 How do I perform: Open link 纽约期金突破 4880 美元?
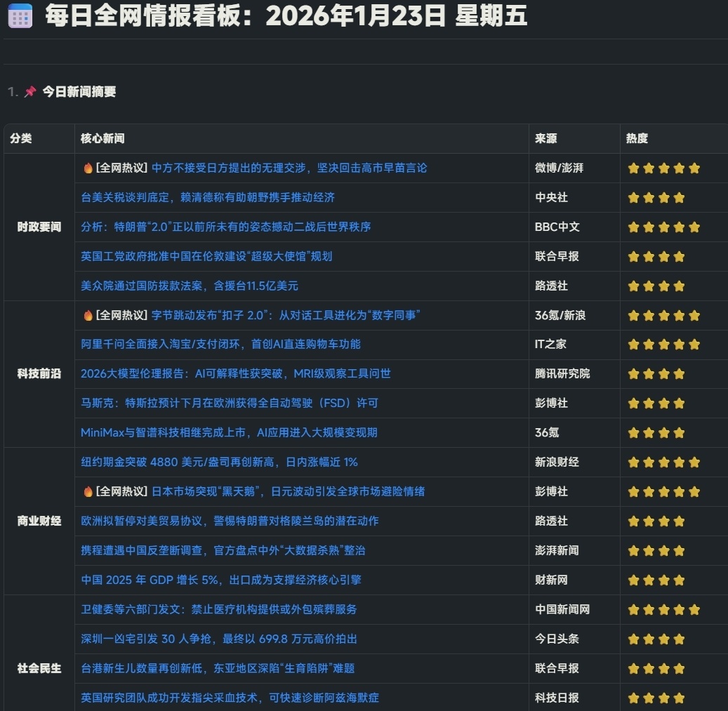pyautogui.click(x=219, y=463)
